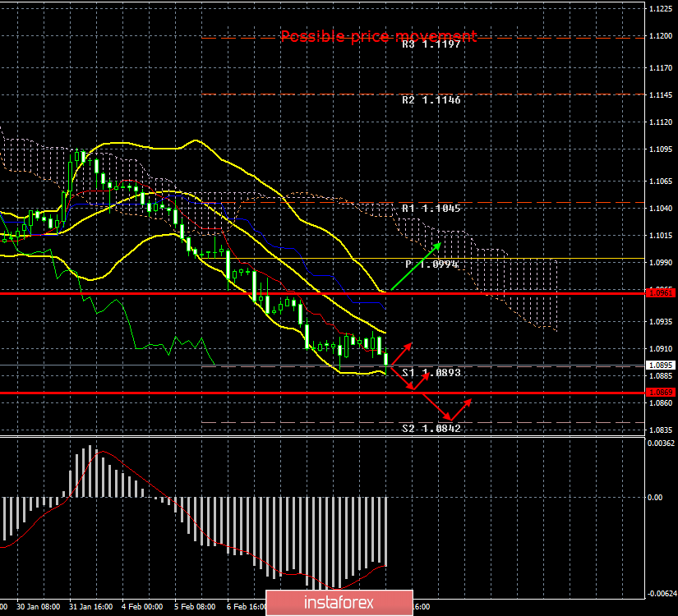
Task: Click the S1 1.0893 support label
Action: (431, 373)
